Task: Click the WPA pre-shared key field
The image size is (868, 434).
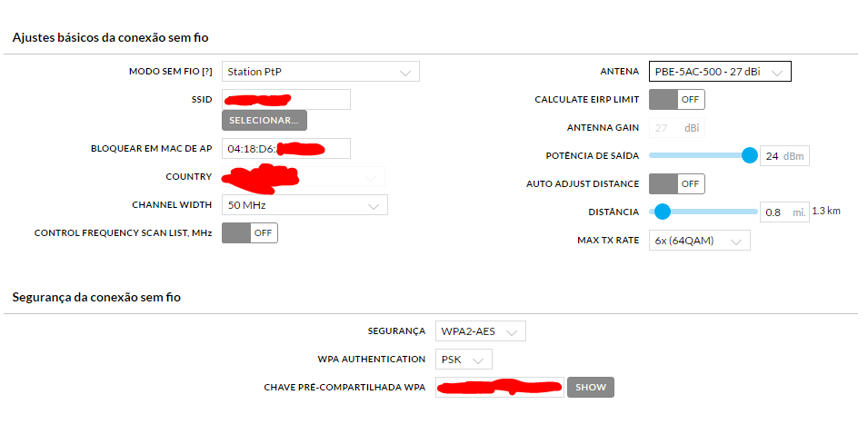Action: tap(499, 388)
